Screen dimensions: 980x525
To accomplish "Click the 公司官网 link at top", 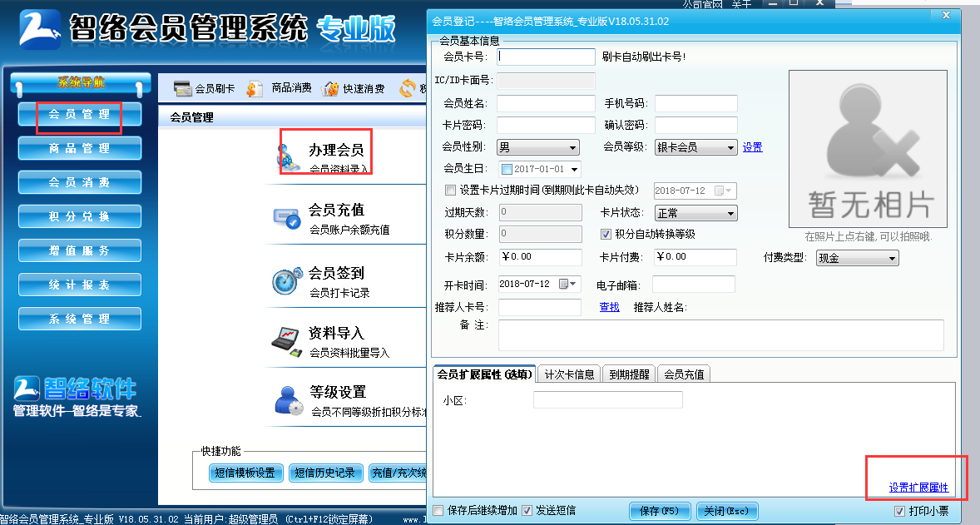I will click(x=702, y=4).
